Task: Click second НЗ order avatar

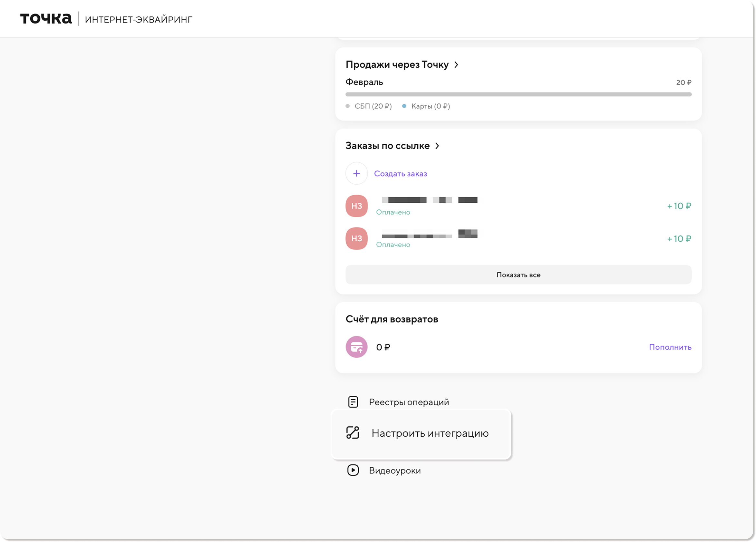Action: point(356,239)
